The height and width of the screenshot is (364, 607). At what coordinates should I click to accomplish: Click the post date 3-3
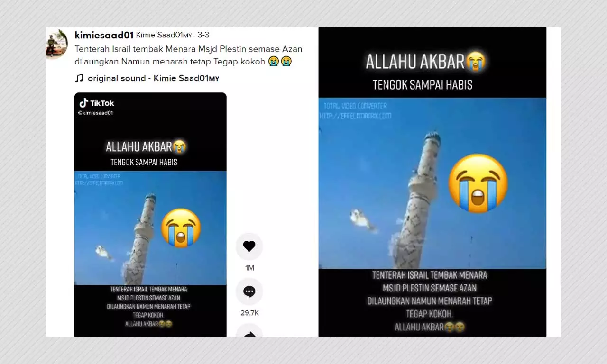tap(203, 36)
